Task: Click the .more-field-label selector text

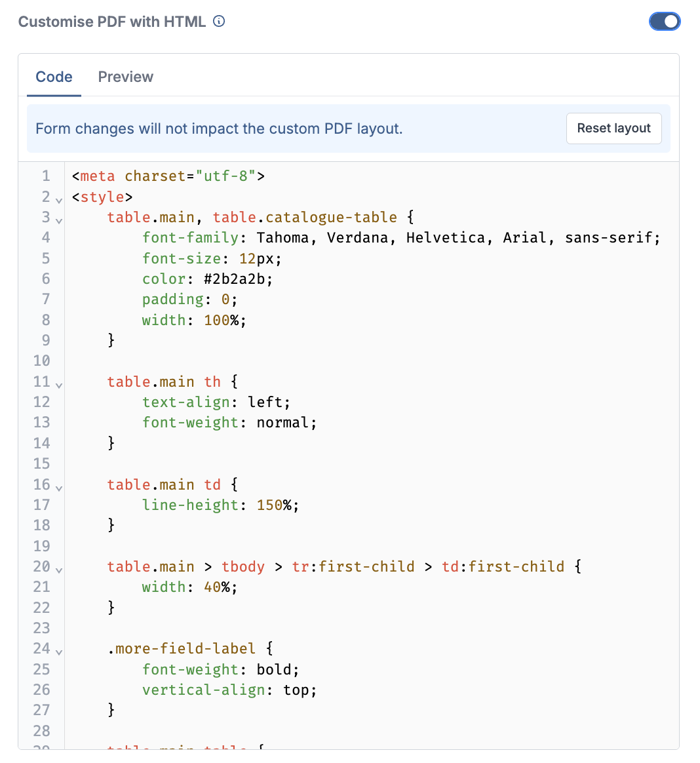Action: [182, 649]
